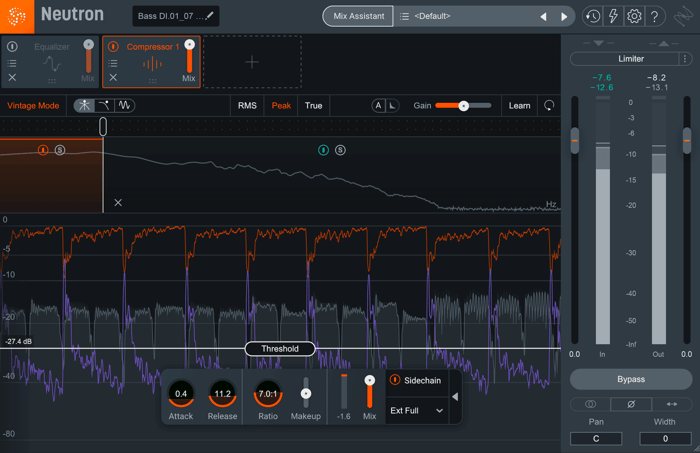Swap channels with the double arrow icon
This screenshot has width=700, height=453.
pos(671,404)
